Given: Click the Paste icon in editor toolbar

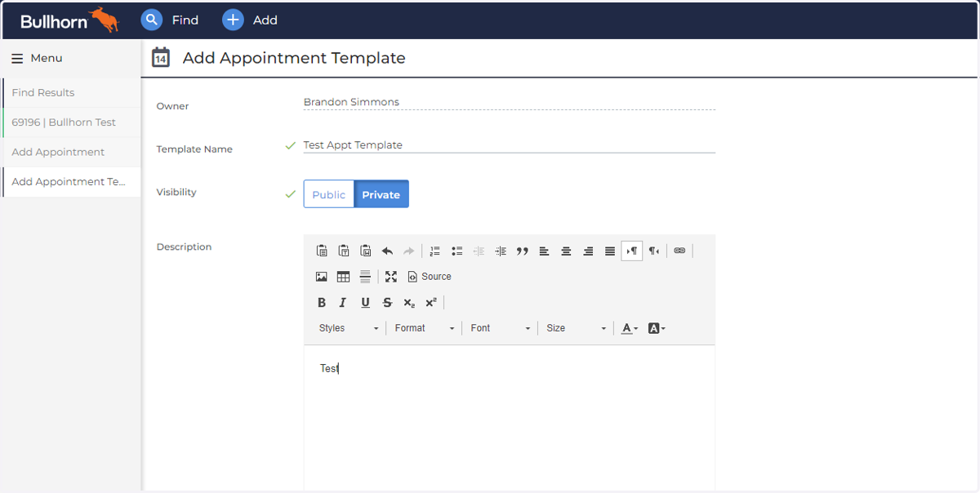Looking at the screenshot, I should click(x=322, y=251).
